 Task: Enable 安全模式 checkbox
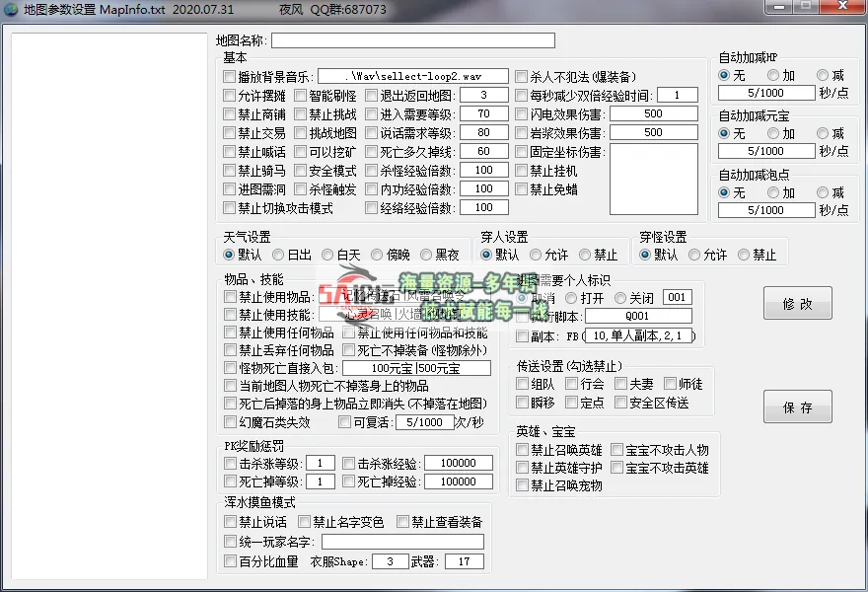point(300,170)
